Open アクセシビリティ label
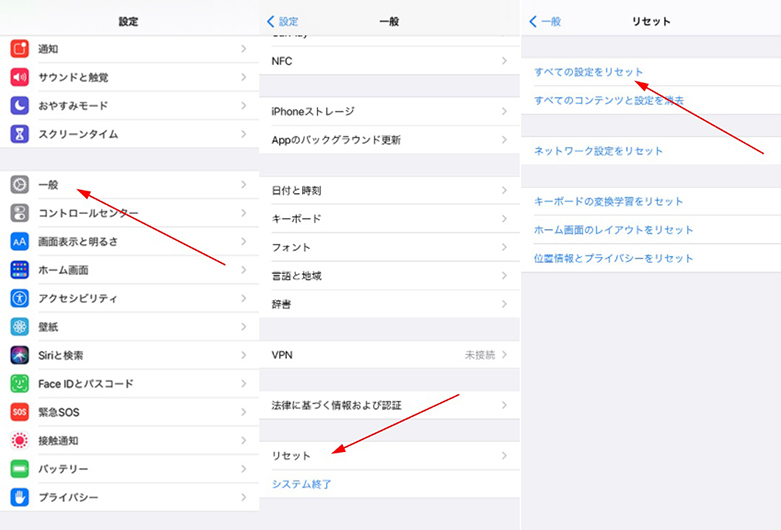The image size is (781, 530). [78, 298]
